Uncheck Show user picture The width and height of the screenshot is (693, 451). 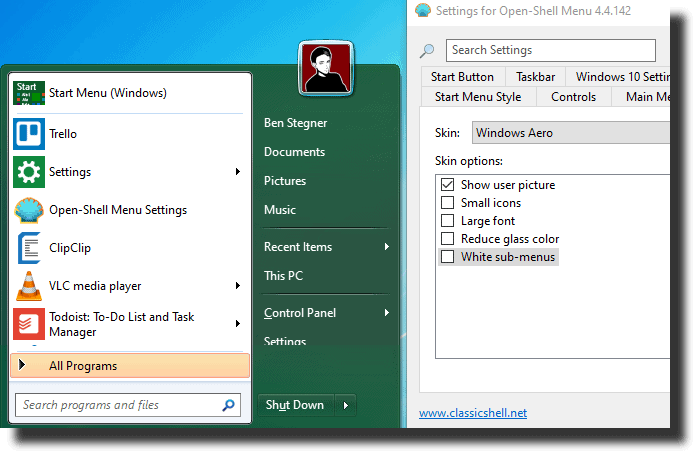click(447, 184)
